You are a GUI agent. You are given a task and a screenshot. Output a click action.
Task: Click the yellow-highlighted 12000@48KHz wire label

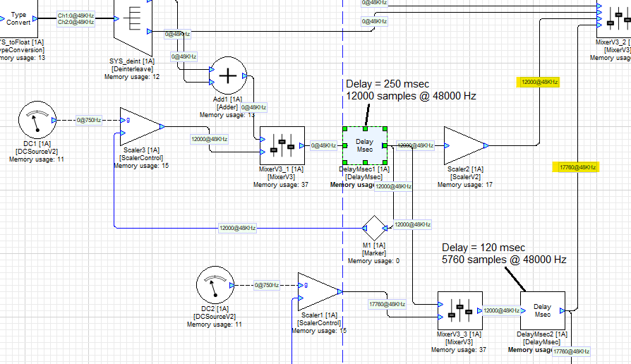(539, 83)
